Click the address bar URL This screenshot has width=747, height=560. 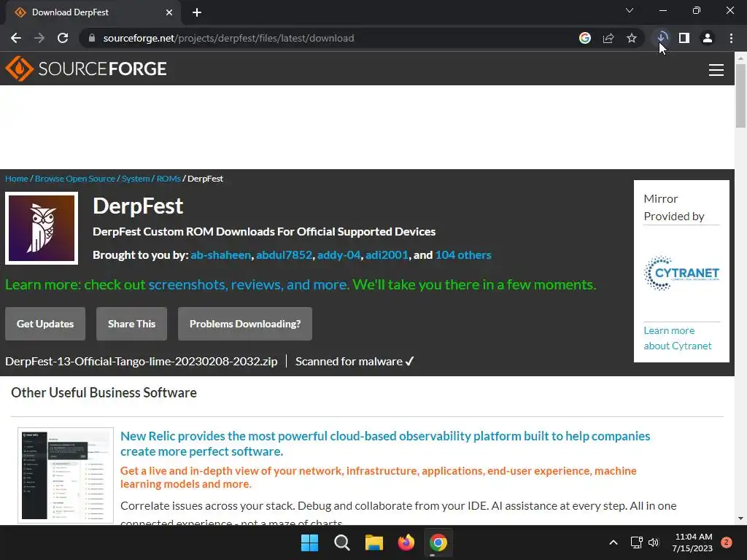(228, 38)
